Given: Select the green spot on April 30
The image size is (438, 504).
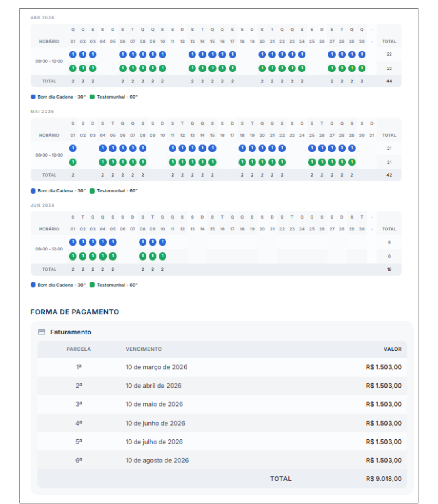Looking at the screenshot, I should click(x=362, y=69).
